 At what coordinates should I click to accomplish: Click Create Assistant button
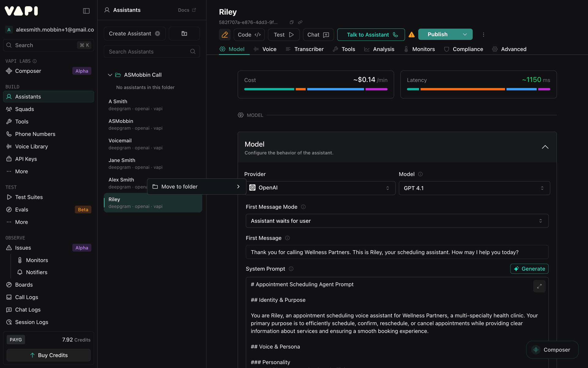pyautogui.click(x=134, y=33)
